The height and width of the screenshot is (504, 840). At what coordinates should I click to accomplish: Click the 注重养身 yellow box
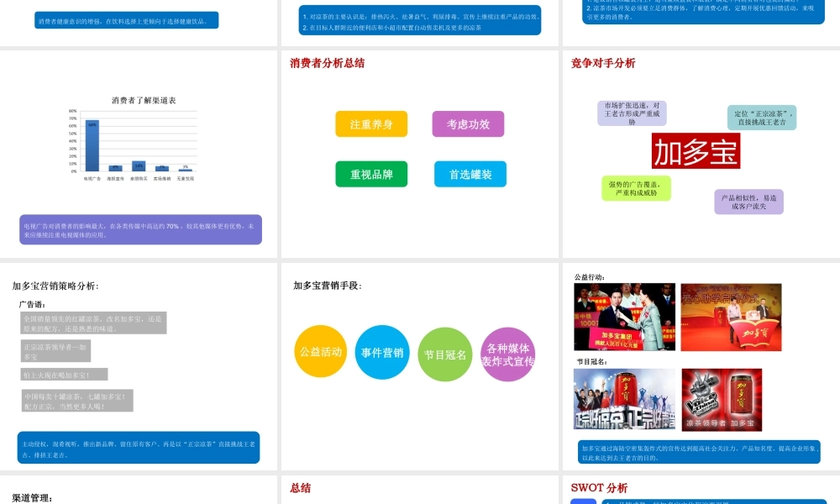[x=371, y=124]
